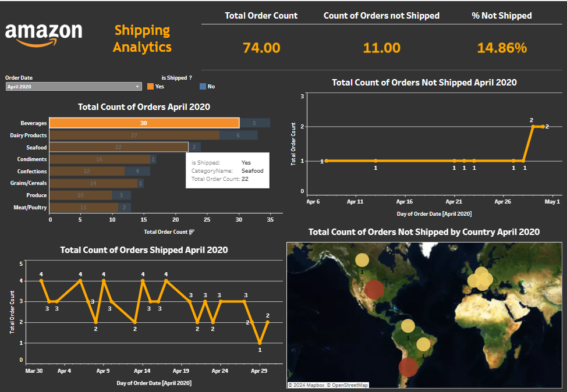The height and width of the screenshot is (392, 567).
Task: Click the Produce category label
Action: coord(37,195)
